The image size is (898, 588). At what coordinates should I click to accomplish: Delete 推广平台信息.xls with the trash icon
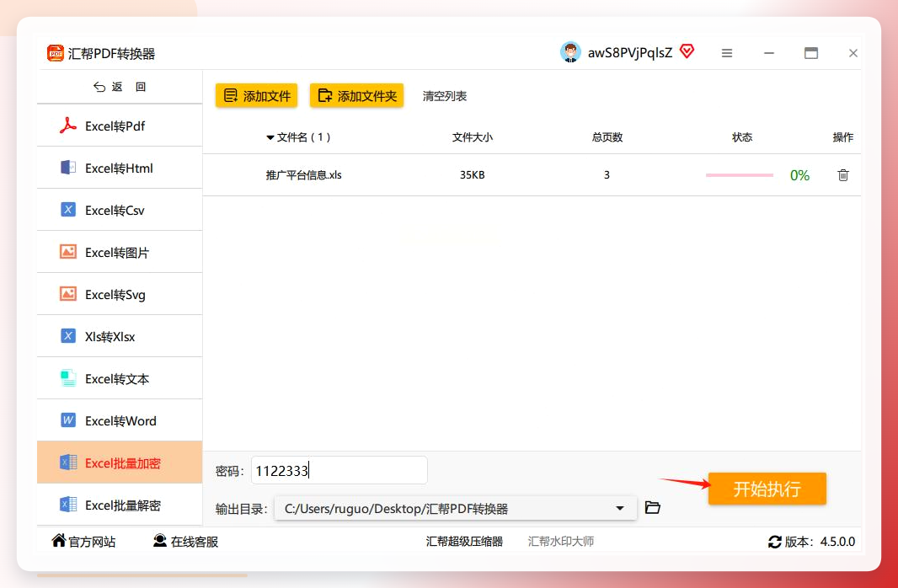point(843,175)
